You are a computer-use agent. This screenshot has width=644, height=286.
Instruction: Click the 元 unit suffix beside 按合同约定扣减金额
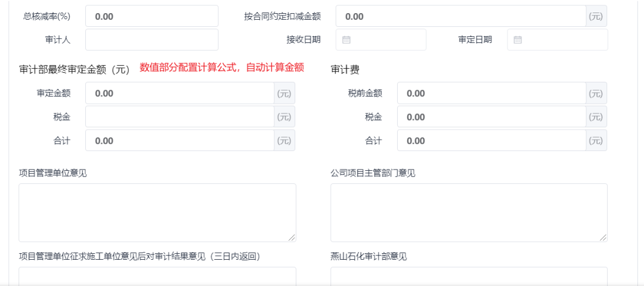coord(596,17)
